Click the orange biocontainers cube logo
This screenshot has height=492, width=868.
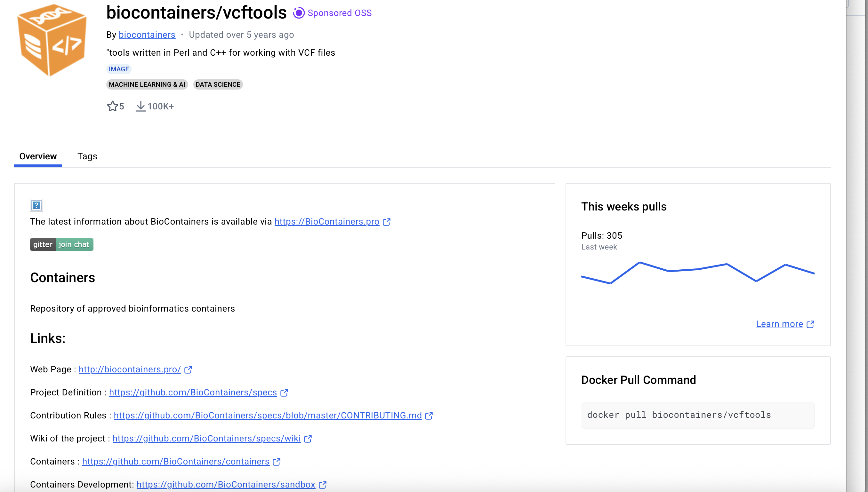click(x=52, y=40)
